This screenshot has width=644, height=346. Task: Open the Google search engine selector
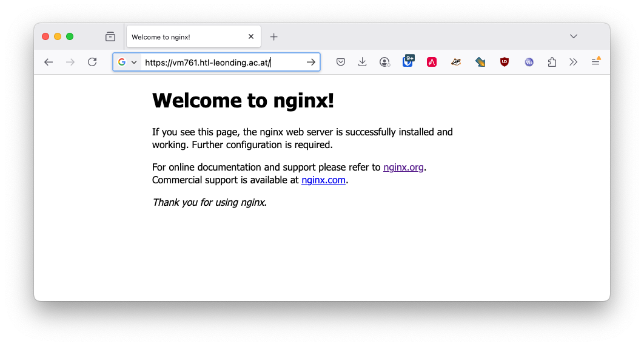tap(127, 62)
